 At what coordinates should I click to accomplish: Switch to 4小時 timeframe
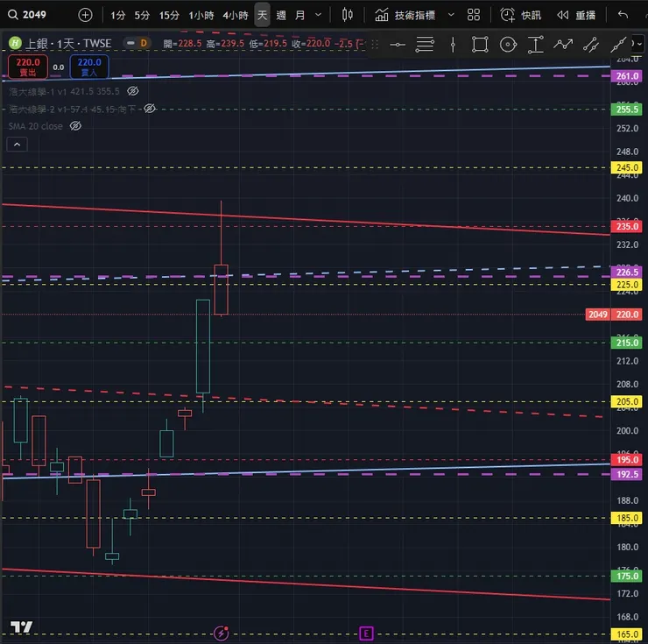(x=236, y=15)
